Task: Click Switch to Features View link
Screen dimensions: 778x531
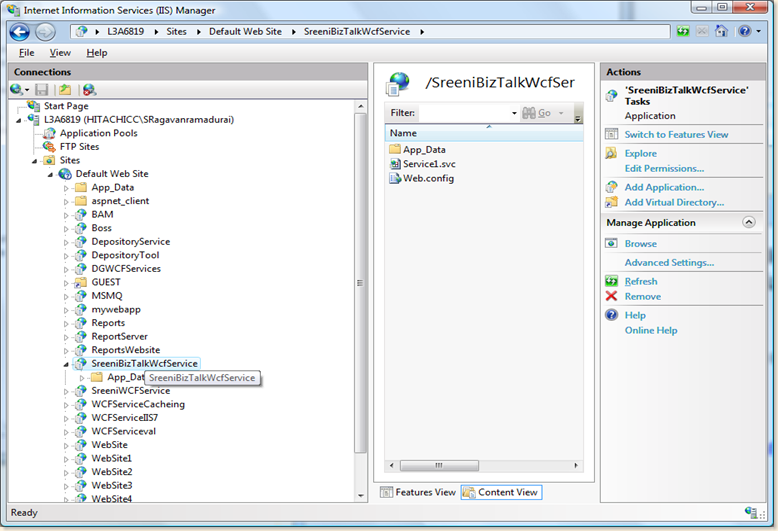Action: coord(676,134)
